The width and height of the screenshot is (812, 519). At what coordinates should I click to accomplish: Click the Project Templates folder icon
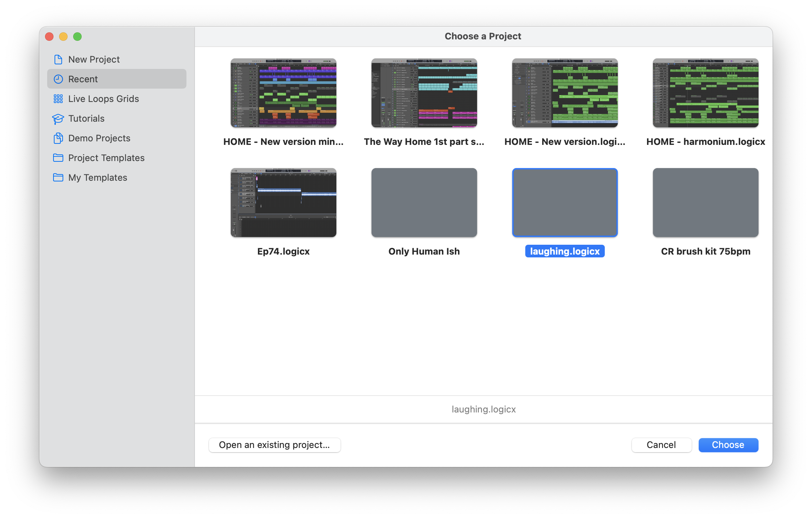point(58,158)
